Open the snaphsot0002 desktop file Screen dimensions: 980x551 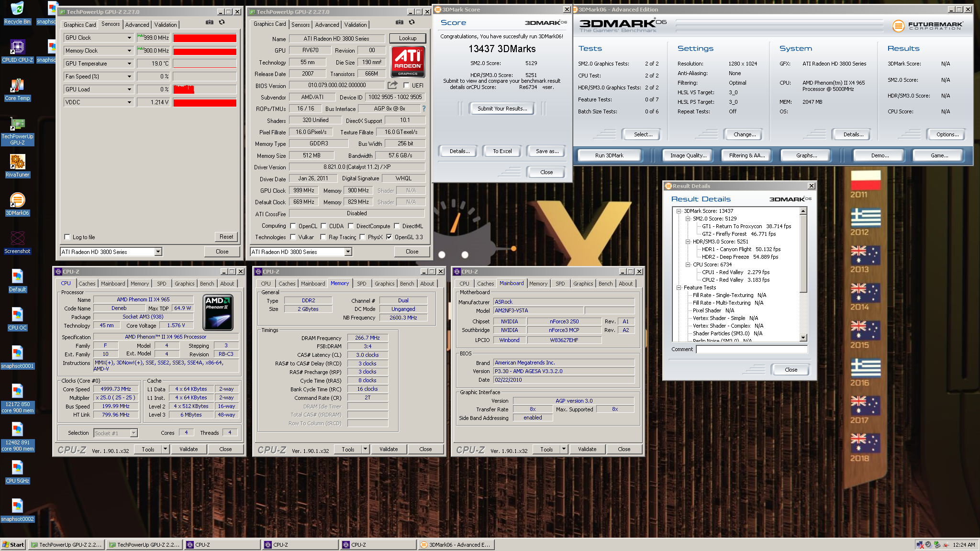pyautogui.click(x=17, y=510)
